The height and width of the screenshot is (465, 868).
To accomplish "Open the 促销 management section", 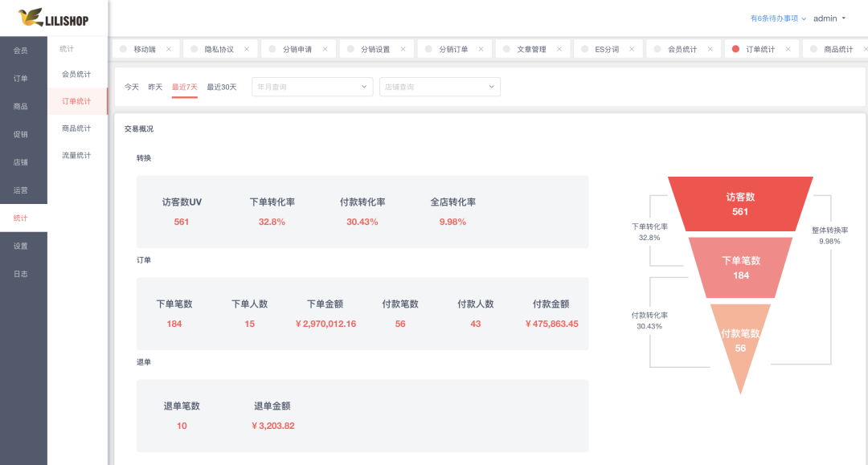I will [23, 133].
